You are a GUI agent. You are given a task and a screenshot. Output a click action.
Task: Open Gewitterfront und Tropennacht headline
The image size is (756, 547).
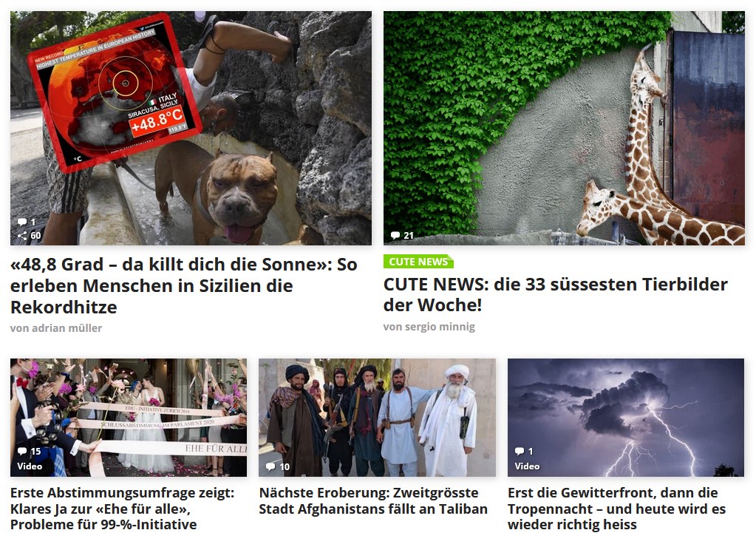tap(616, 509)
